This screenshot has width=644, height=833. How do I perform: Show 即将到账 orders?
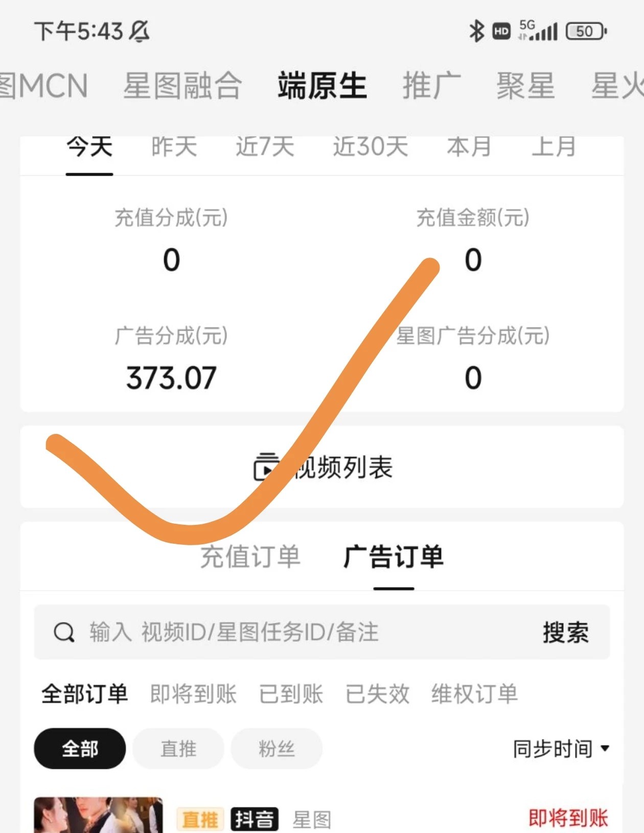pyautogui.click(x=193, y=694)
